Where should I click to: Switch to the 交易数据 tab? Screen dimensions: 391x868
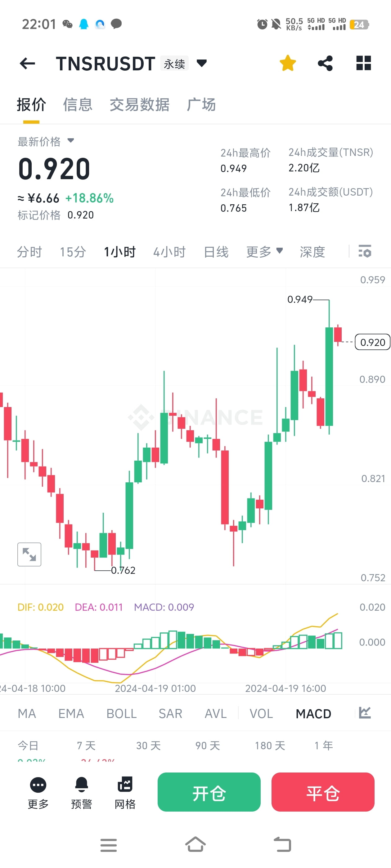(x=140, y=105)
